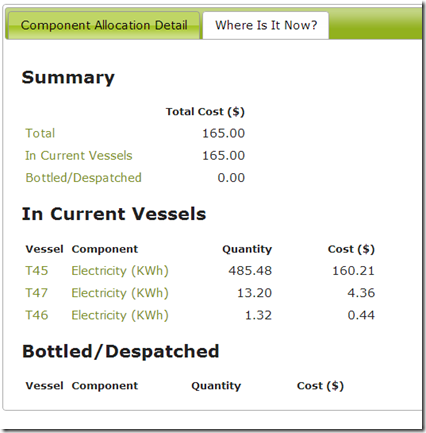Viewport: 426px width, 433px height.
Task: Click Electricity (KWh) component for T47
Action: click(x=120, y=293)
